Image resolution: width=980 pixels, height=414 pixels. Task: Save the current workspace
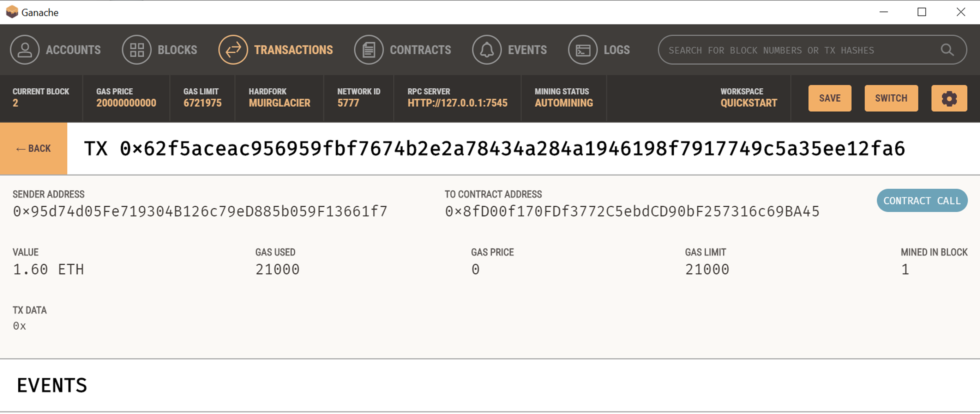(x=830, y=98)
